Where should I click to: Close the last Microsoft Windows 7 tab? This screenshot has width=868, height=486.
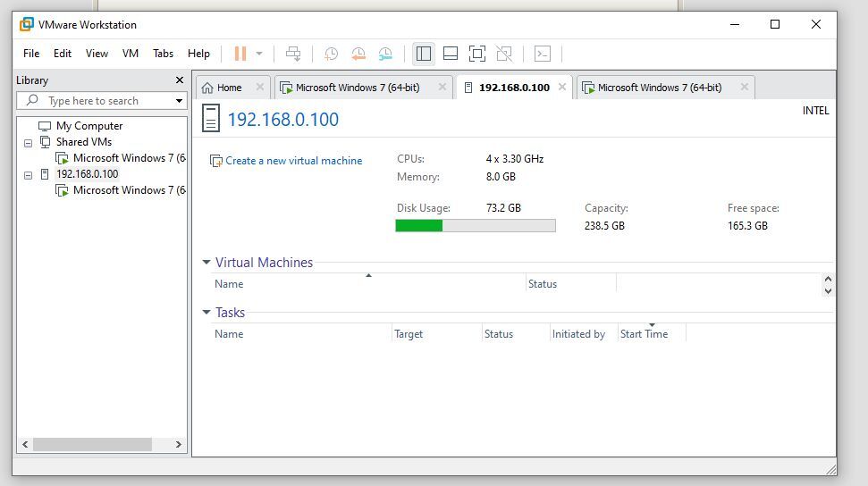pos(744,87)
